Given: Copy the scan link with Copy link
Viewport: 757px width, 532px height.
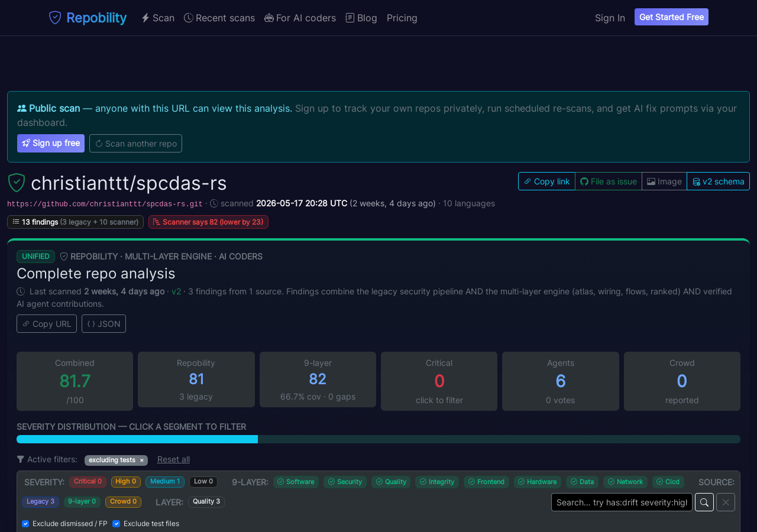Looking at the screenshot, I should (x=546, y=181).
